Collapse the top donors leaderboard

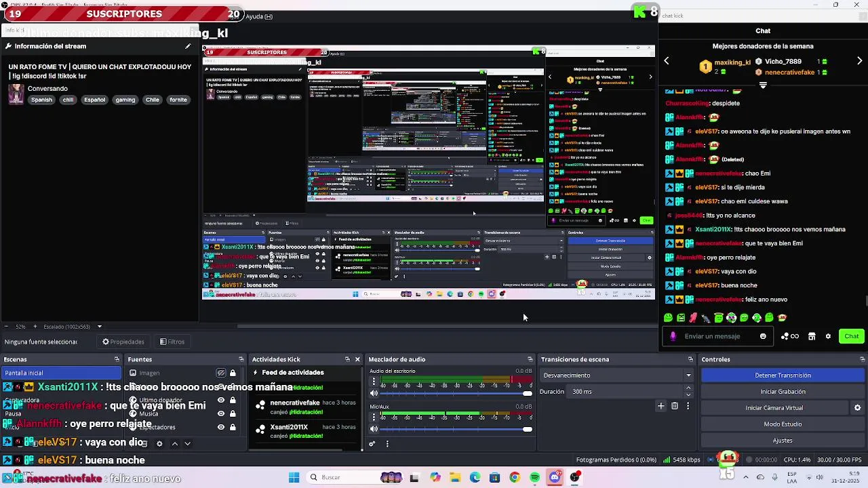[763, 86]
